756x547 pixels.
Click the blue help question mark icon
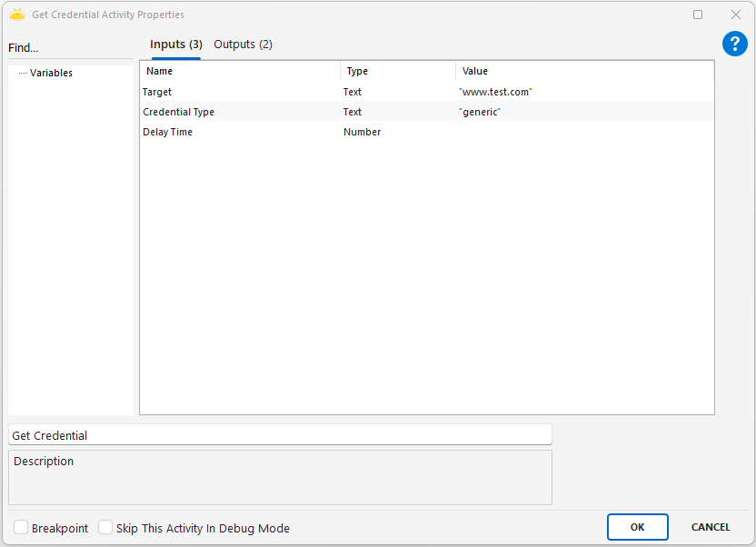click(734, 44)
